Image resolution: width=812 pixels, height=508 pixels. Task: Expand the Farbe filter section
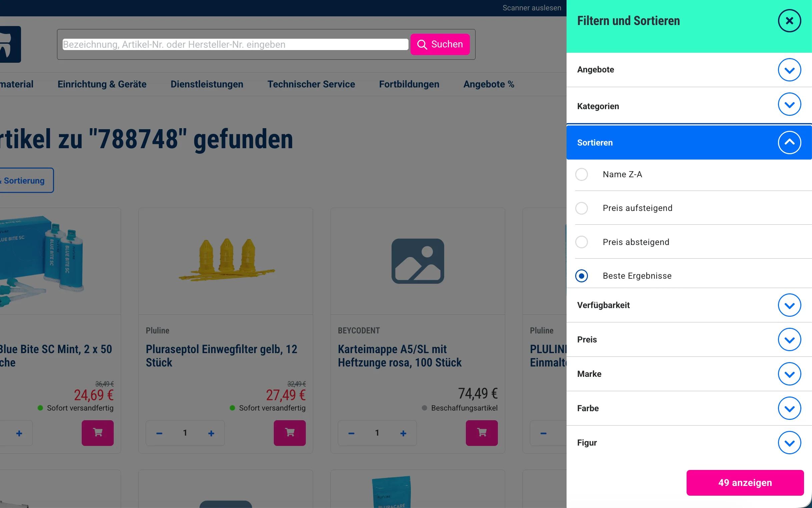point(789,409)
